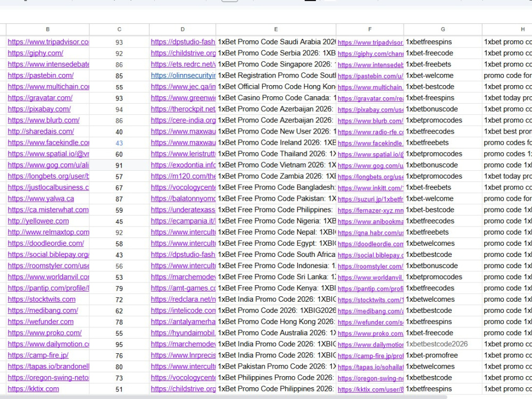532x399 pixels.
Task: Open the intelicode link
Action: (x=183, y=311)
